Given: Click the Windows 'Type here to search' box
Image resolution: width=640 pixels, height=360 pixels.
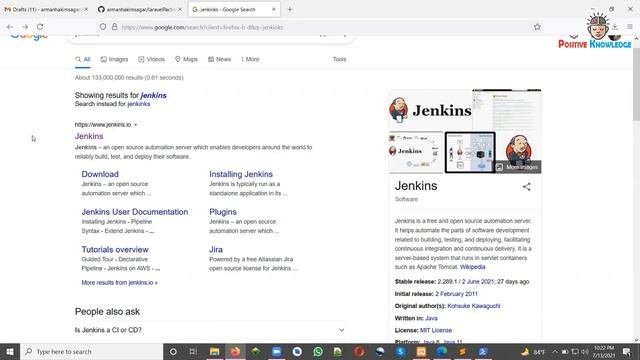Looking at the screenshot, I should coord(91,351).
